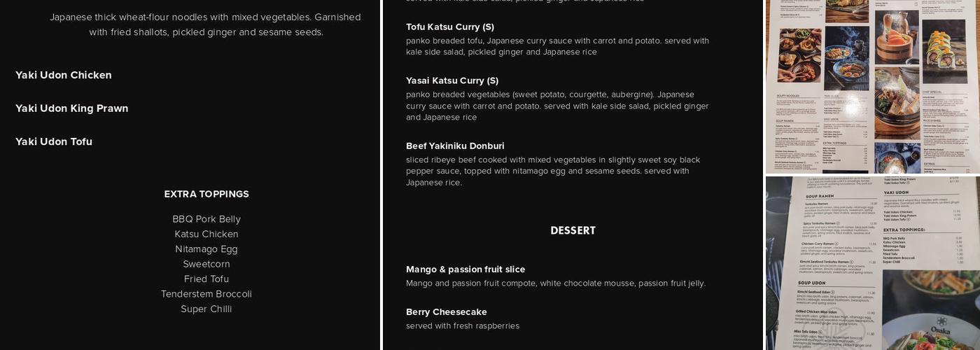Select the Super Chilli topping

point(206,309)
